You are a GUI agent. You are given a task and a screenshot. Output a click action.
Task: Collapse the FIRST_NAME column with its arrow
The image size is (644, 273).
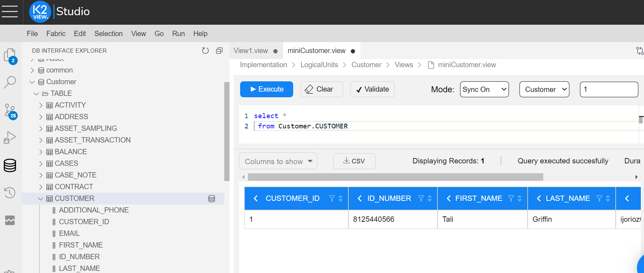[448, 198]
